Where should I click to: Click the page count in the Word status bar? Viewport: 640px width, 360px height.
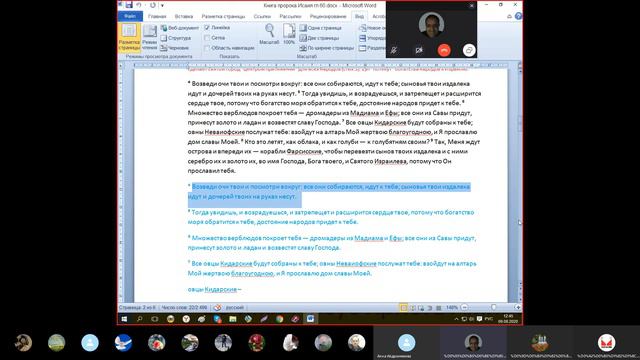coord(137,307)
